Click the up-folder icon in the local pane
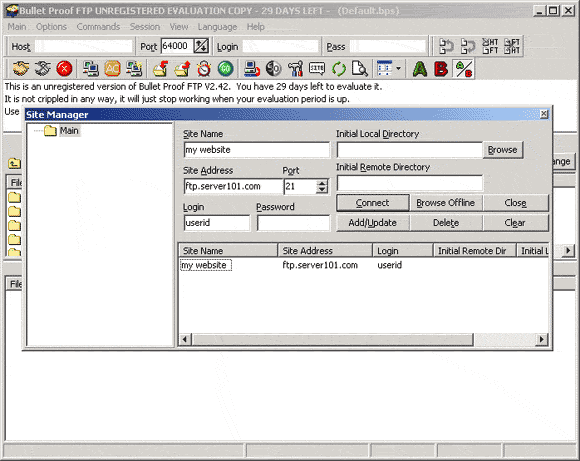580x461 pixels. (14, 163)
